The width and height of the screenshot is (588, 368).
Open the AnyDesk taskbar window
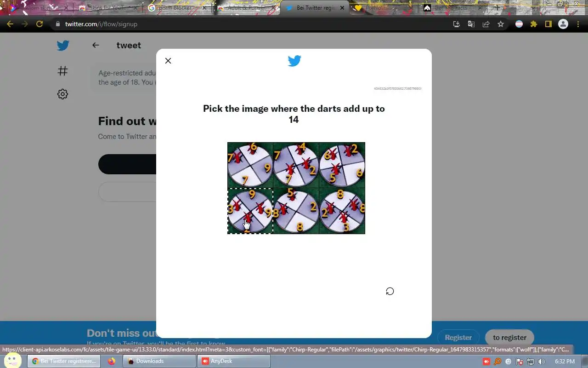233,361
